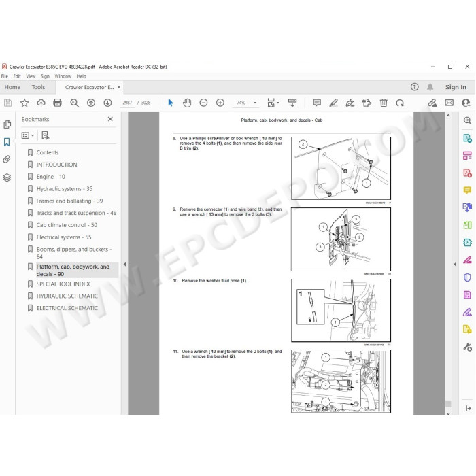Delete with the trash icon

[384, 103]
